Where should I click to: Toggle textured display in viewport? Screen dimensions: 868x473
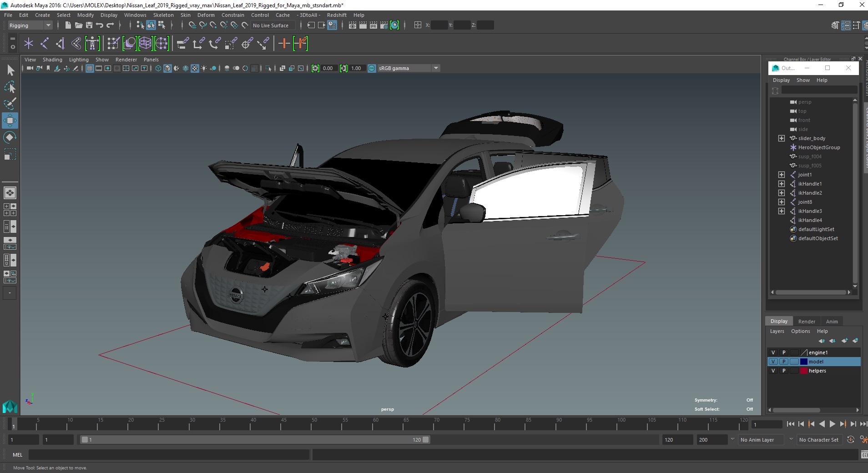pyautogui.click(x=195, y=68)
